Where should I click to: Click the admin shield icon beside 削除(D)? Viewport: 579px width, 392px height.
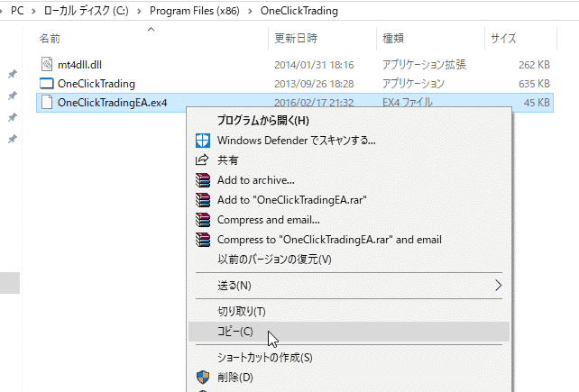[203, 378]
